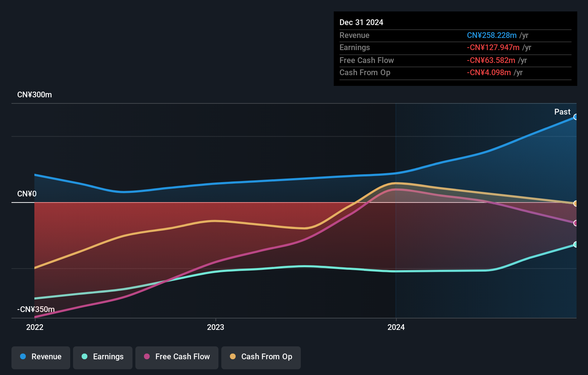Toggle the Revenue series visibility
The width and height of the screenshot is (588, 375).
tap(40, 357)
